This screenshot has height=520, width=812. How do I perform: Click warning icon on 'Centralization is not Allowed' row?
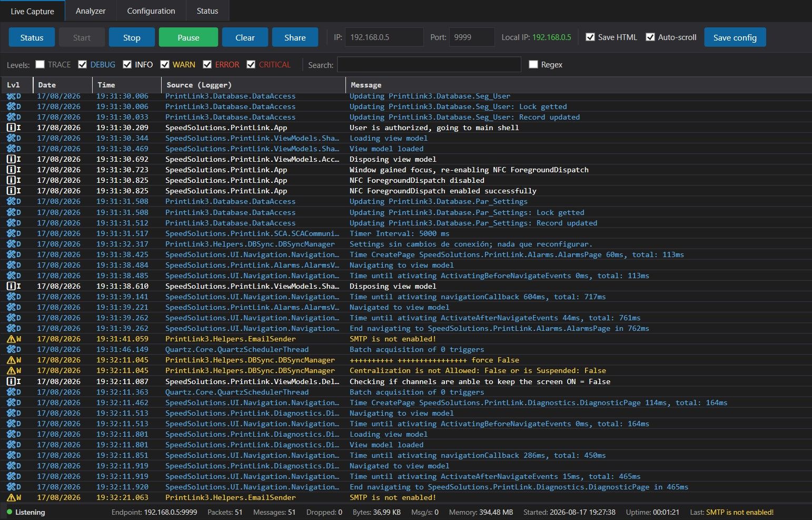pos(11,370)
